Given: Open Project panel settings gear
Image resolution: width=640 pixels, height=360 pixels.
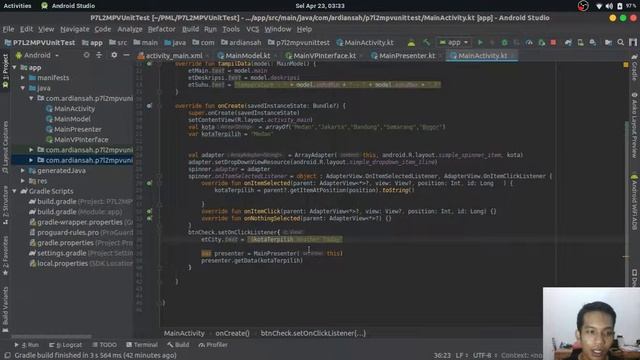Looking at the screenshot, I should (x=114, y=55).
